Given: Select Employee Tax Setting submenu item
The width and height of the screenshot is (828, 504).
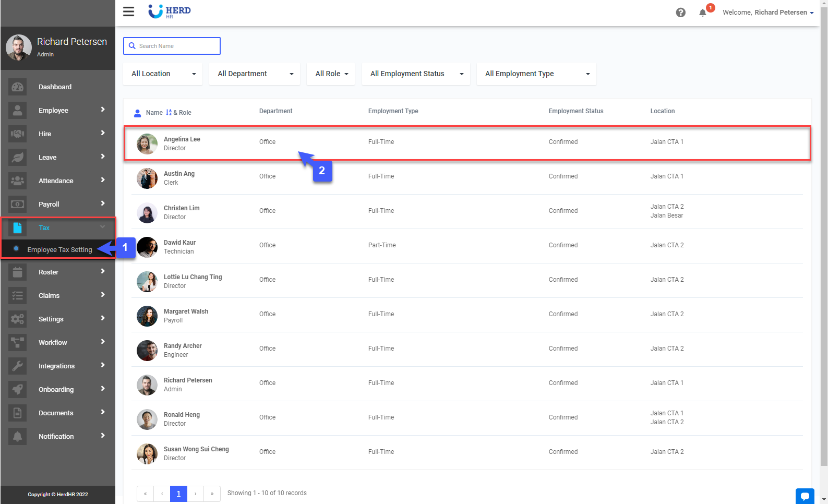Looking at the screenshot, I should (59, 250).
